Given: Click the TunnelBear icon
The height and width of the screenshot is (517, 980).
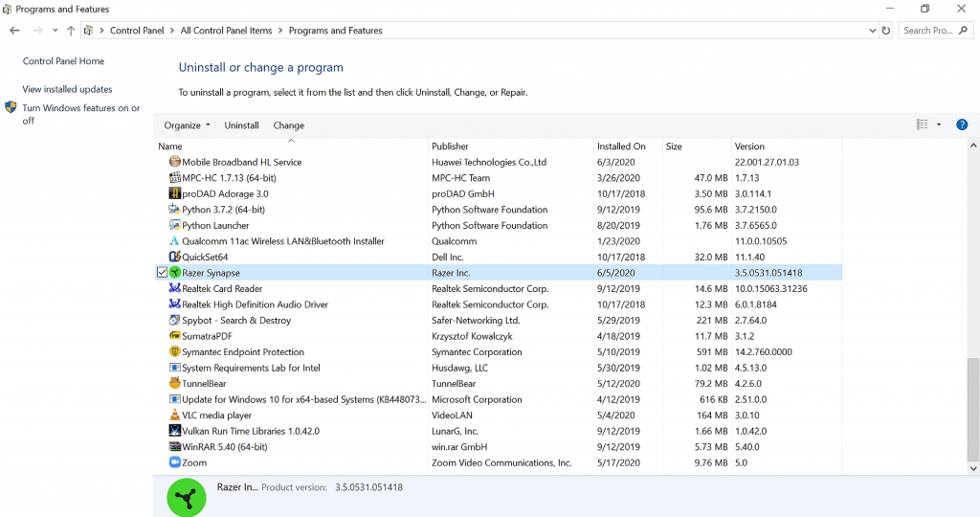Looking at the screenshot, I should click(x=175, y=383).
